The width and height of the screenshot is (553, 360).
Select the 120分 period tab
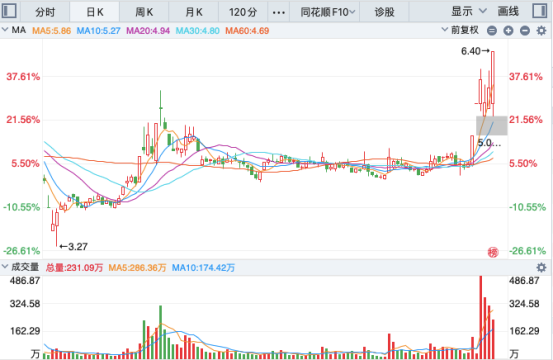coord(243,12)
